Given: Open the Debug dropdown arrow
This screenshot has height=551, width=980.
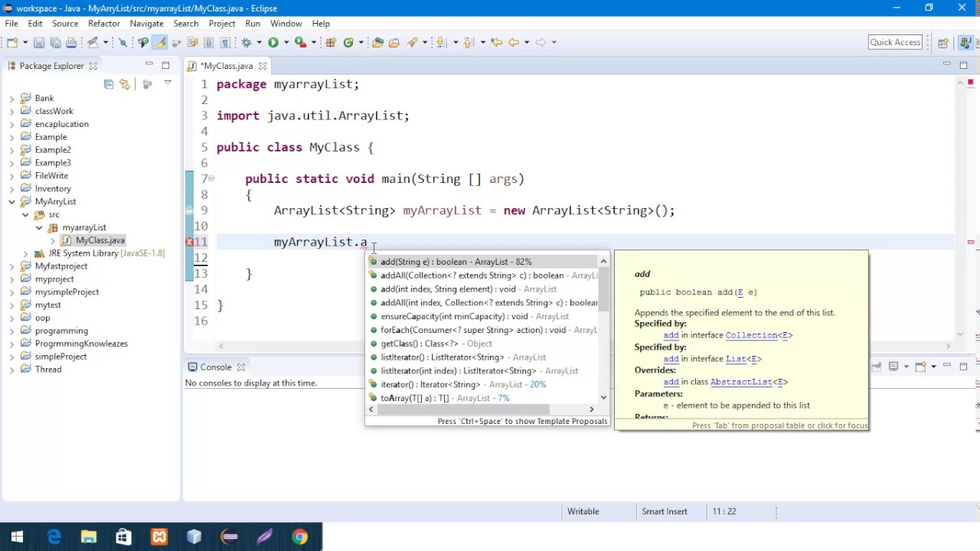Looking at the screenshot, I should [259, 43].
